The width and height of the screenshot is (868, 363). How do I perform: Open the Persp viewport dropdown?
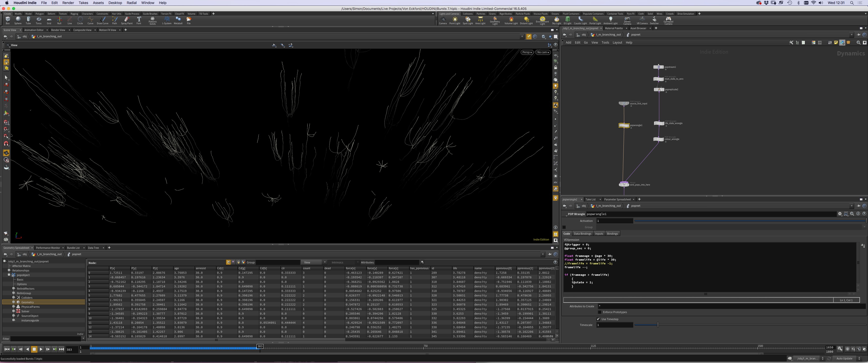[527, 52]
